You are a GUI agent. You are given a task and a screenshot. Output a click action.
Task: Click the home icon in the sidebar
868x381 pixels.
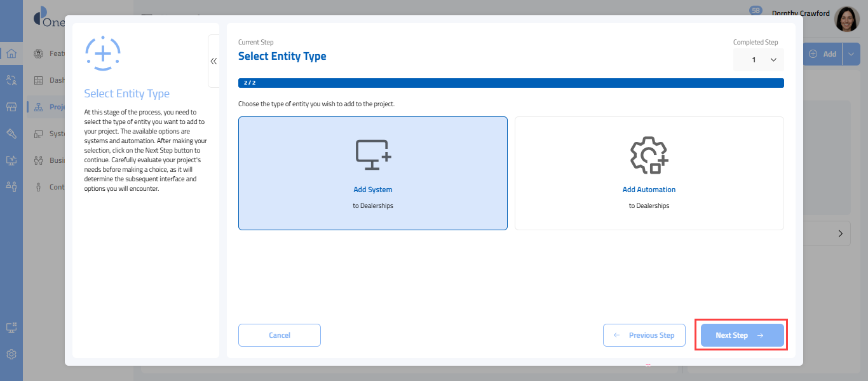click(x=11, y=53)
